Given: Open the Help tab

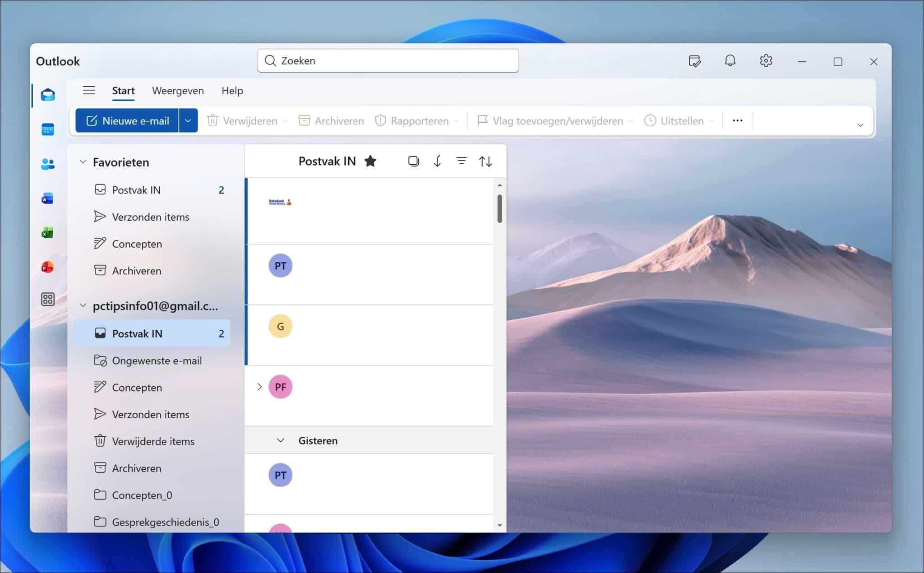Looking at the screenshot, I should point(232,91).
